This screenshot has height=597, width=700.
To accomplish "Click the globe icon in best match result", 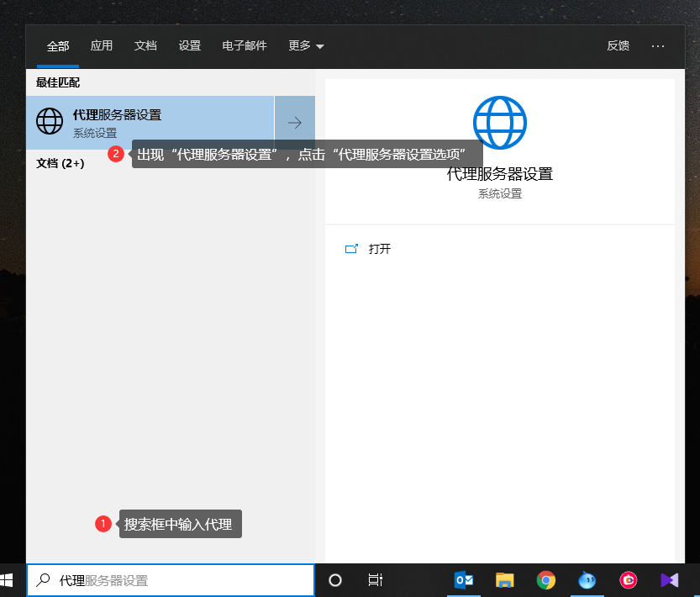I will click(50, 123).
